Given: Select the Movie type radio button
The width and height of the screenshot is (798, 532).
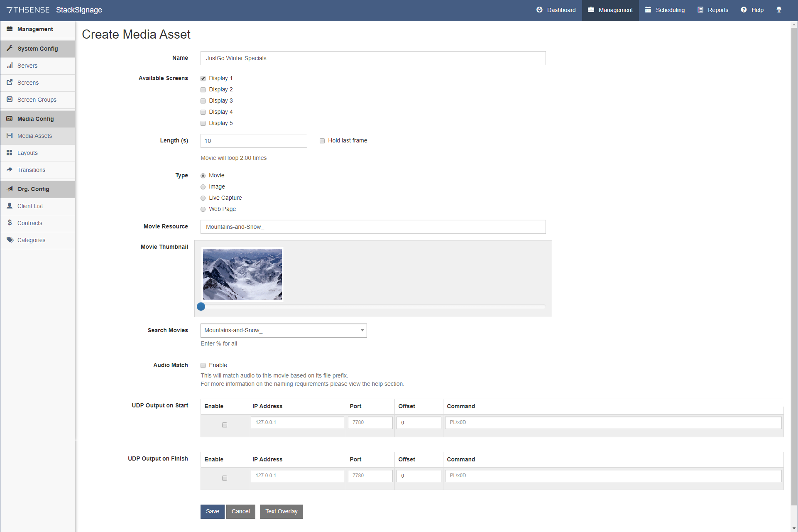Looking at the screenshot, I should click(x=203, y=176).
